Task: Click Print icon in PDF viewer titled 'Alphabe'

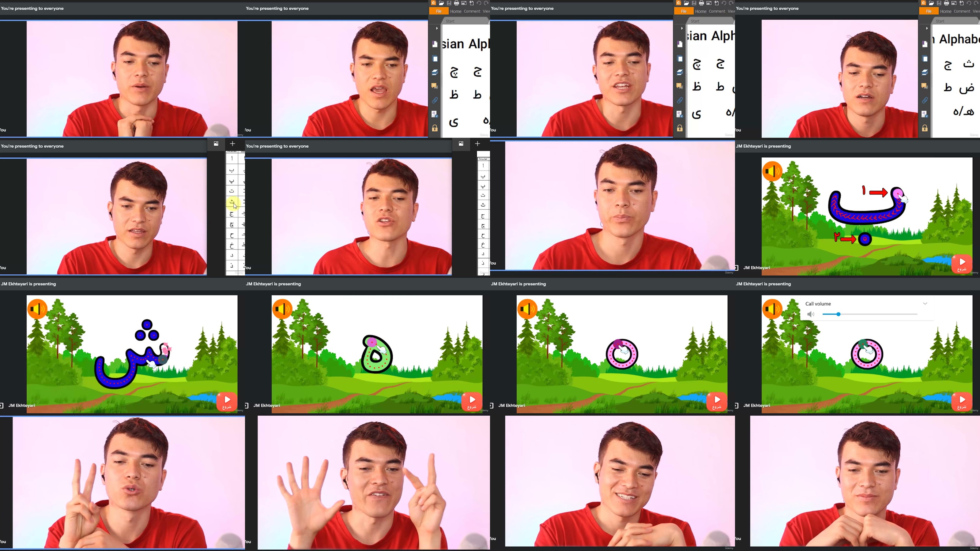Action: click(x=946, y=3)
